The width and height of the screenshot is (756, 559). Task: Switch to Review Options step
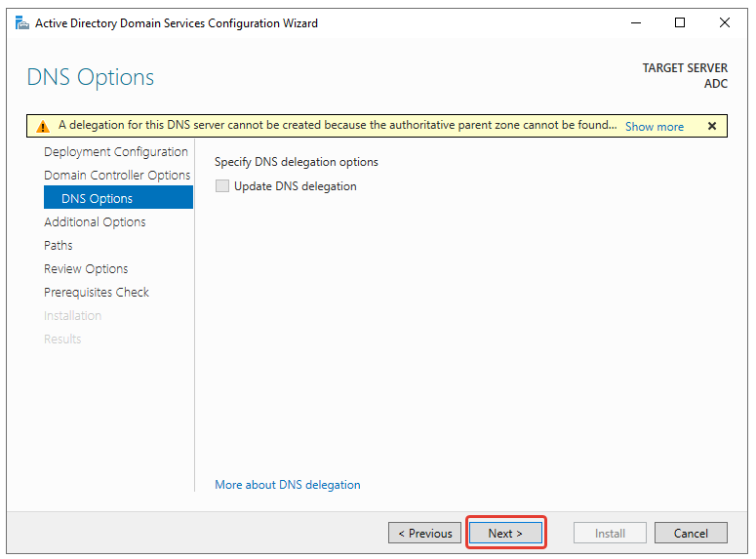pyautogui.click(x=86, y=269)
